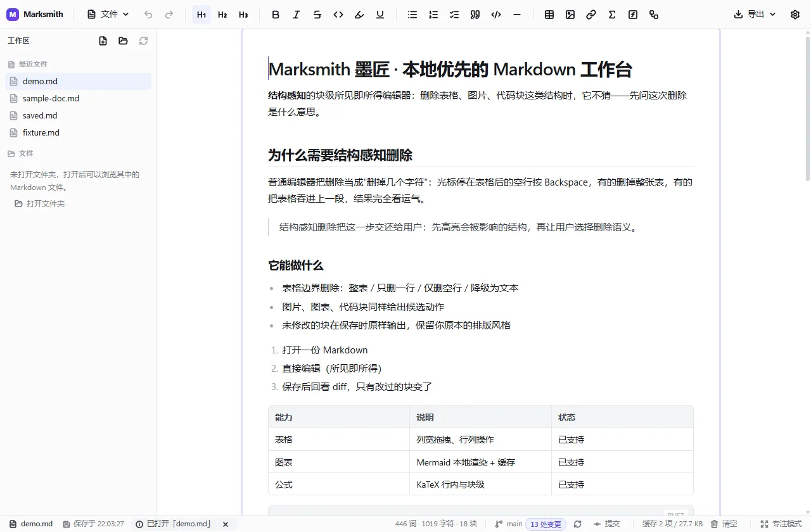Insert a hyperlink

[591, 15]
